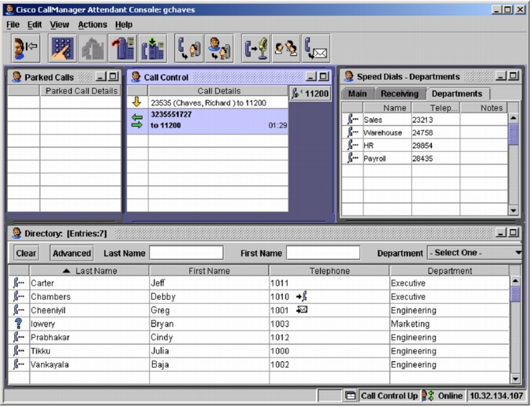The image size is (532, 407).
Task: Open the File menu
Action: (x=13, y=24)
